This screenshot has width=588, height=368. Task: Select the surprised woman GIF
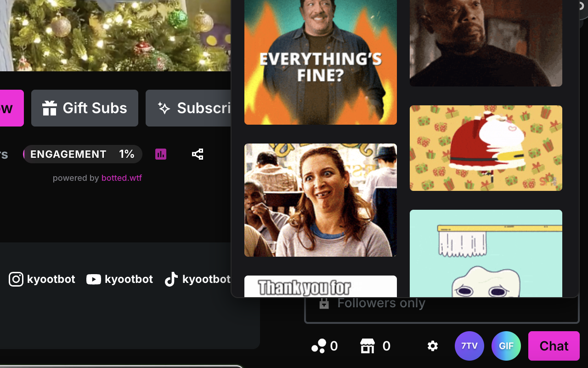[x=321, y=200]
